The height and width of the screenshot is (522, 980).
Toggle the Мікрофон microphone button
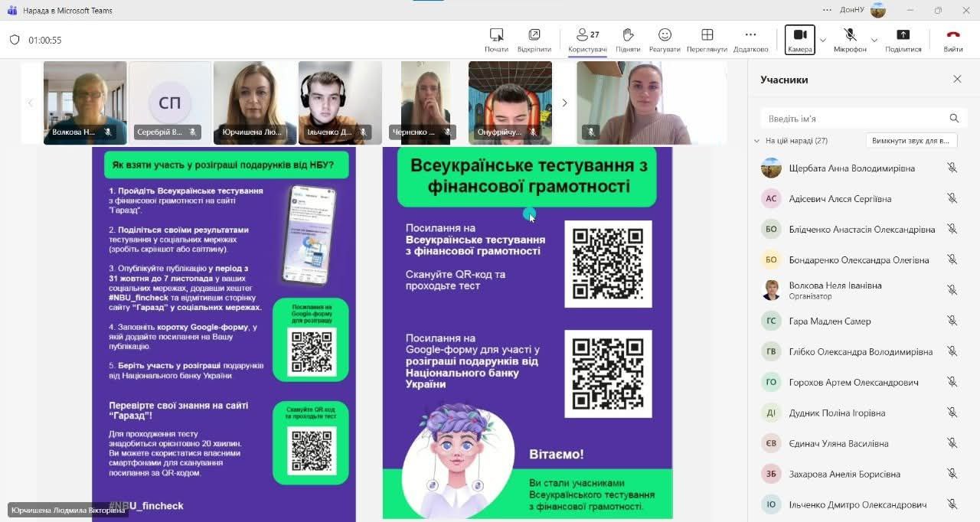(850, 35)
